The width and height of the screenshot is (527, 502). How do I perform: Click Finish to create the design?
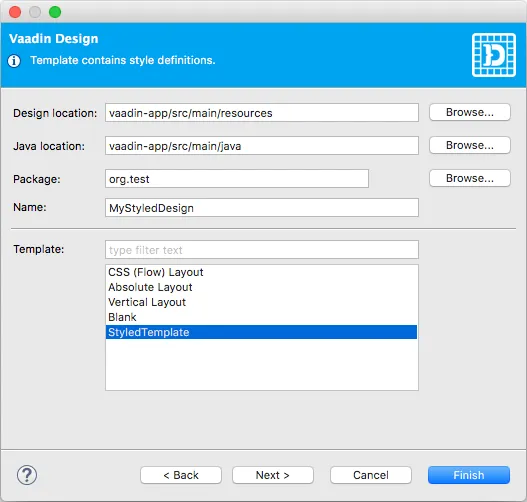[x=469, y=475]
